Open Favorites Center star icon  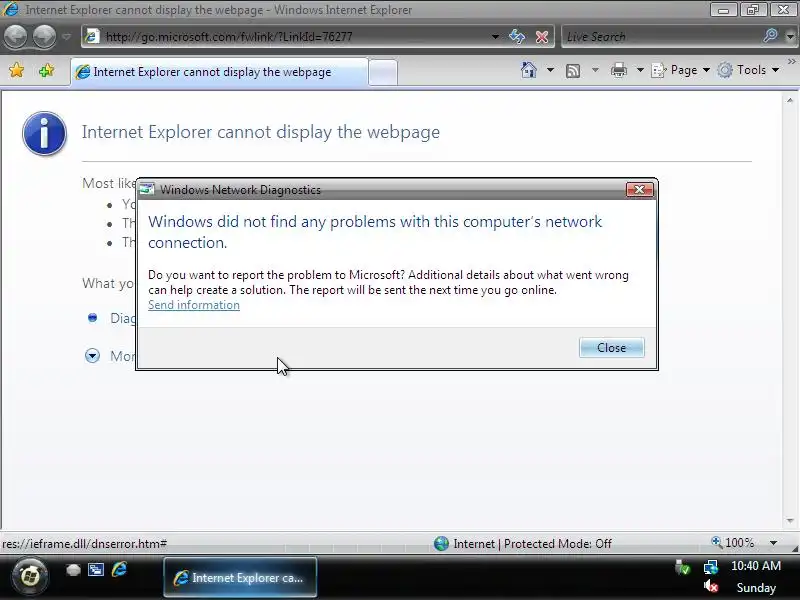16,70
